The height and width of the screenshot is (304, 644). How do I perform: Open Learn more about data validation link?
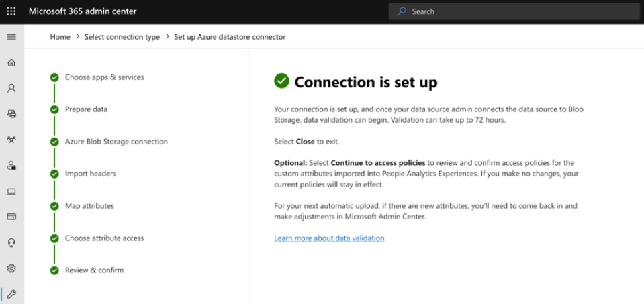[330, 238]
